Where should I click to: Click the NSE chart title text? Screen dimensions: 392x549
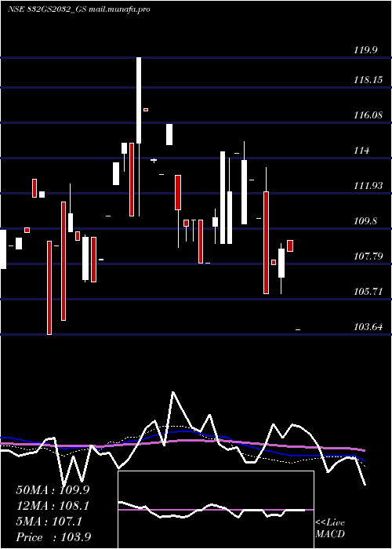pyautogui.click(x=79, y=9)
